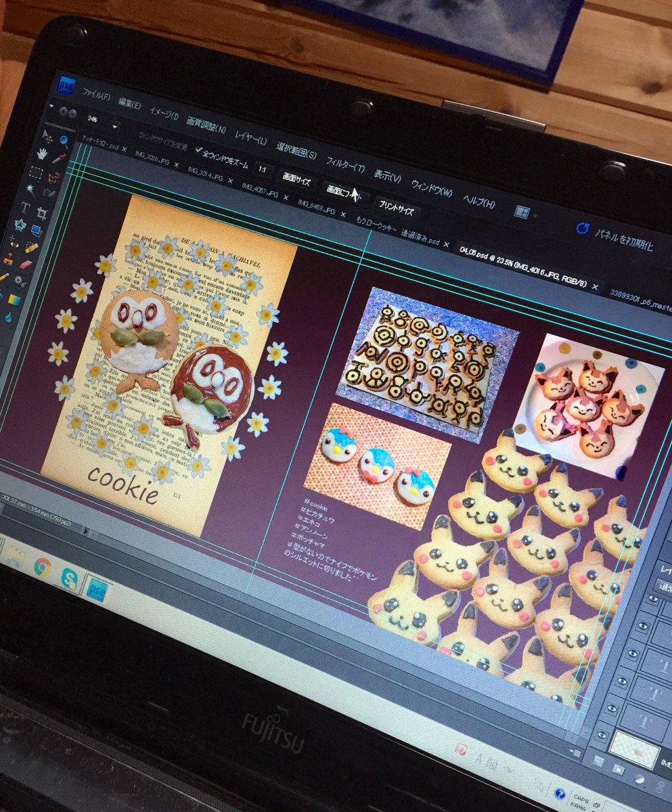Switch to もクロークッキー 透過済み.psd tab
Image resolution: width=672 pixels, height=812 pixels.
tap(399, 229)
